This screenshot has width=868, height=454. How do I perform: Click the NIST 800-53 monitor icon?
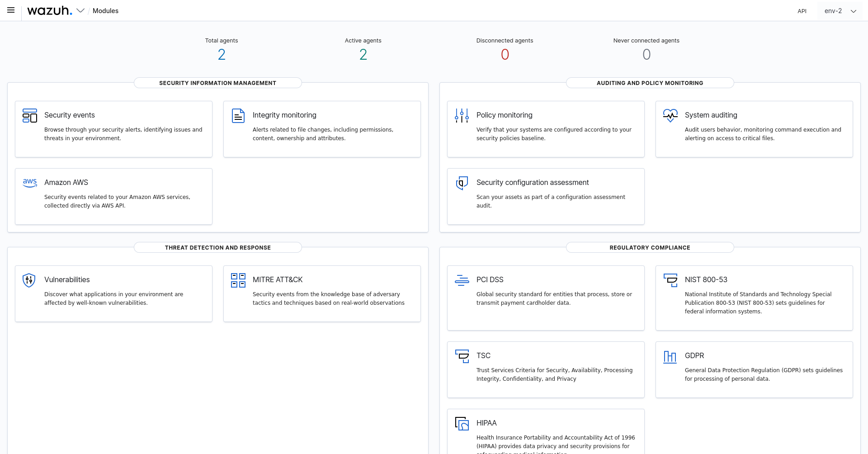(670, 280)
